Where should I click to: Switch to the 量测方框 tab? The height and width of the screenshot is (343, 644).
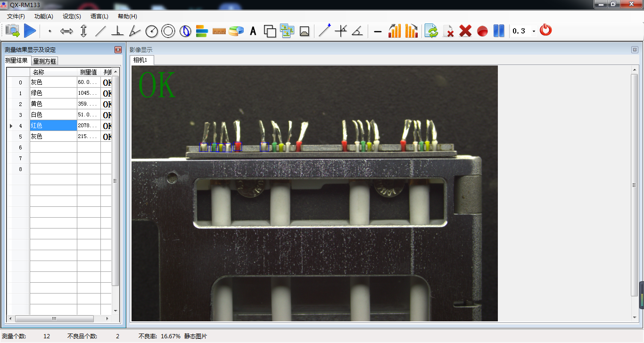45,61
